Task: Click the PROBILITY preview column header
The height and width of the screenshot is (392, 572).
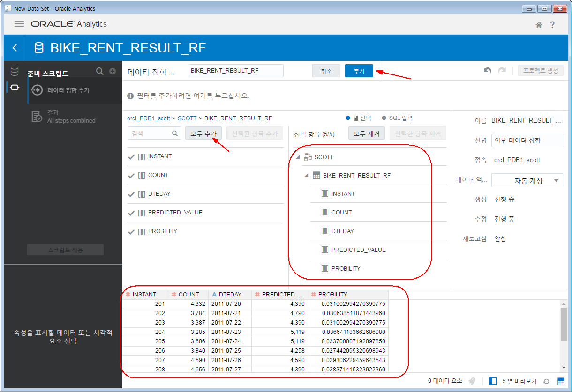Action: pos(348,295)
